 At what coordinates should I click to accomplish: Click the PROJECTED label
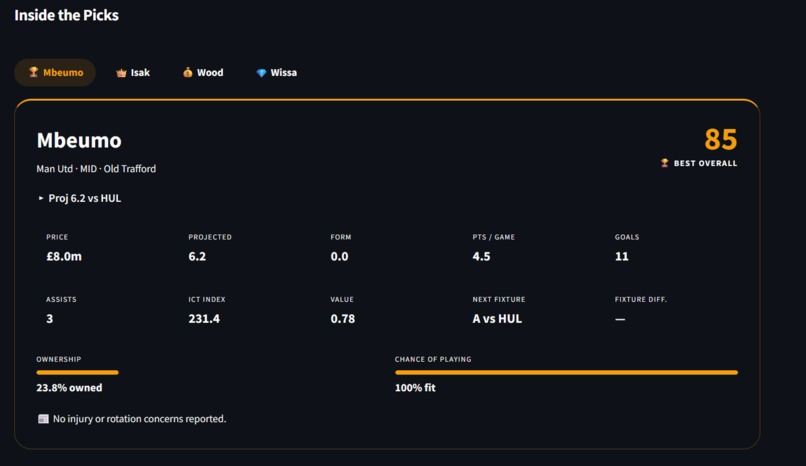coord(210,237)
